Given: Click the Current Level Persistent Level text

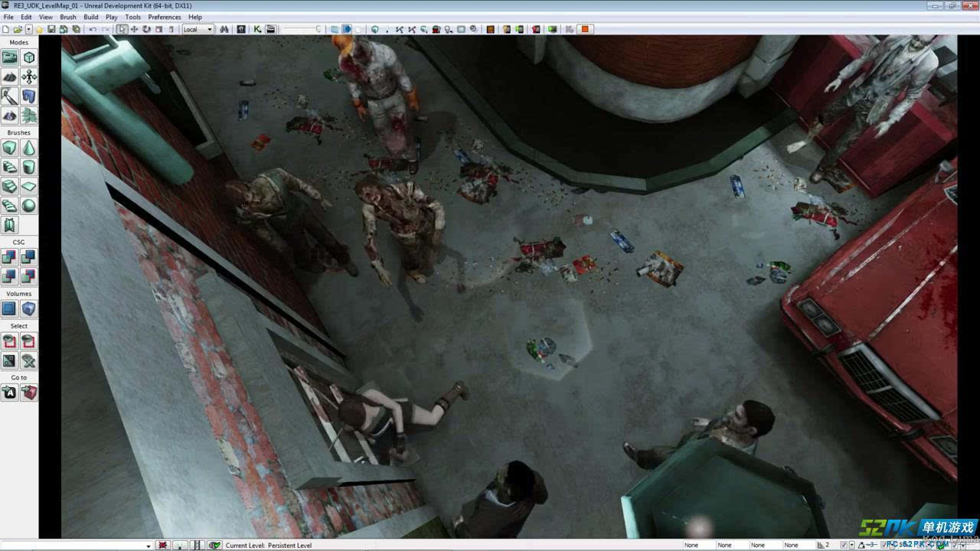Looking at the screenshot, I should click(269, 546).
